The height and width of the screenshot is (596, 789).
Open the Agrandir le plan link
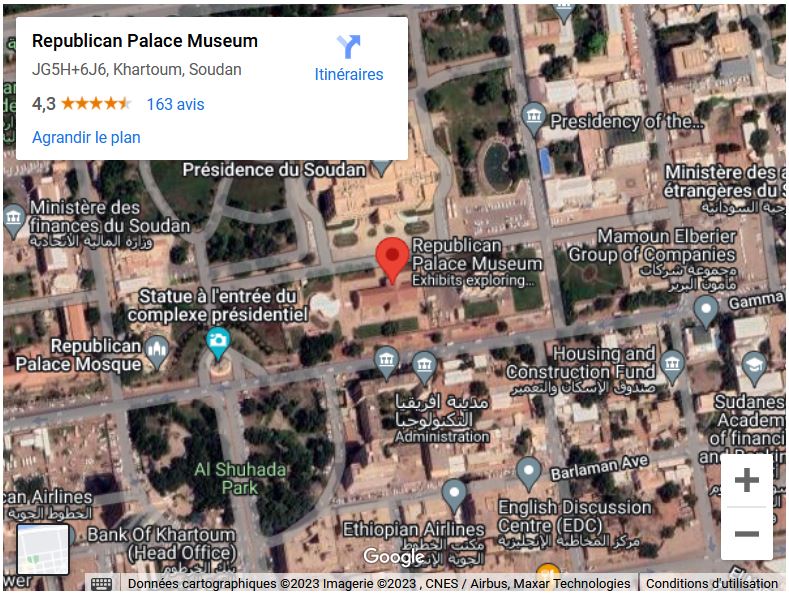[86, 137]
